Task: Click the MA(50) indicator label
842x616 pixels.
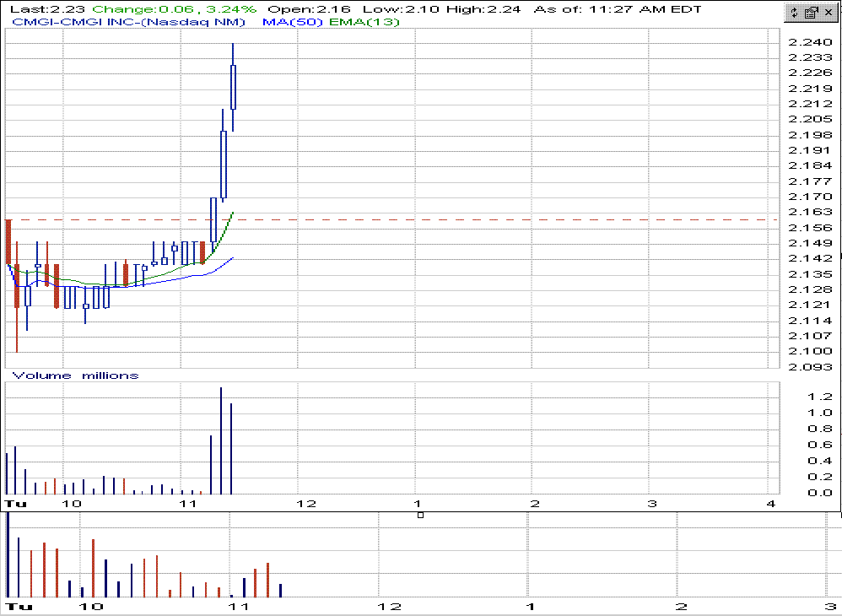Action: click(x=292, y=22)
